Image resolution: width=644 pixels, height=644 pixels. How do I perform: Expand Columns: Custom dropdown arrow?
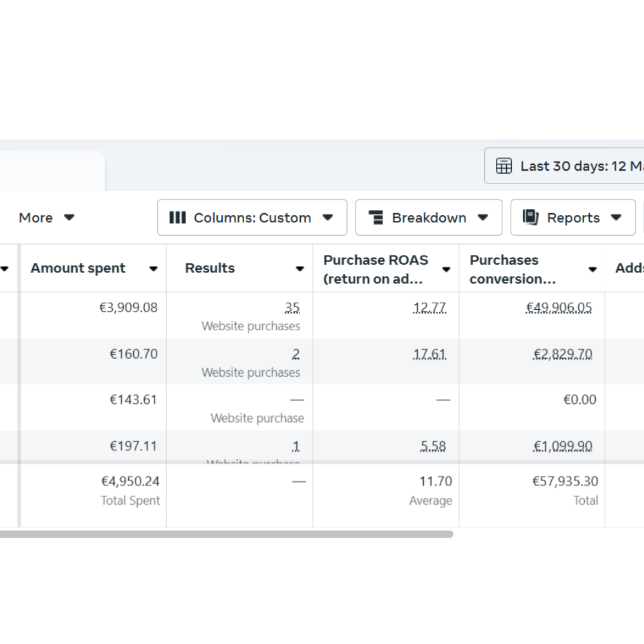pyautogui.click(x=328, y=218)
